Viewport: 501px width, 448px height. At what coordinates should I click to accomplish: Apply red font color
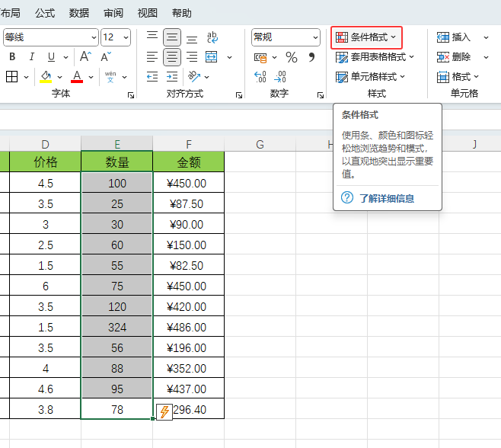pyautogui.click(x=77, y=77)
